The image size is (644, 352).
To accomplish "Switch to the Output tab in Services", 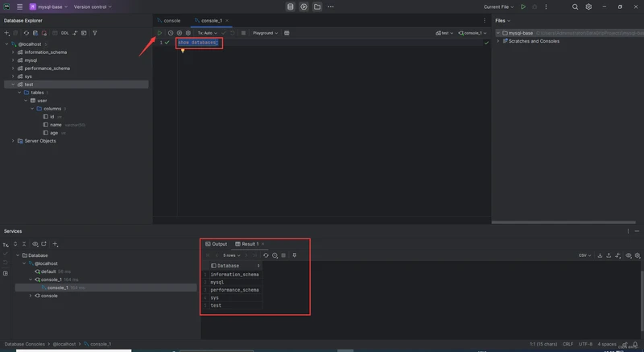I will click(x=216, y=244).
